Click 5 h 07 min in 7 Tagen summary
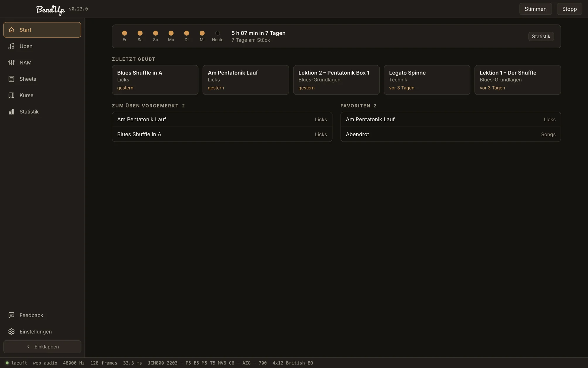The width and height of the screenshot is (588, 368). [258, 33]
